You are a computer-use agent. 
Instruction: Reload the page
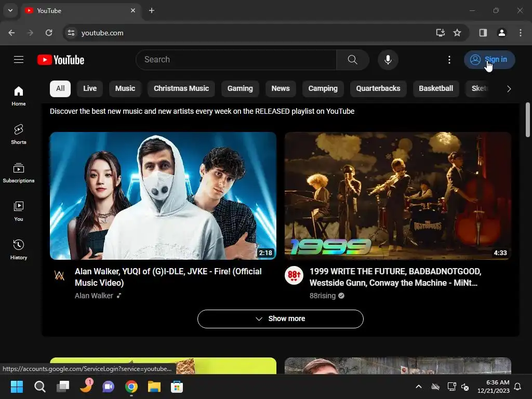[49, 33]
